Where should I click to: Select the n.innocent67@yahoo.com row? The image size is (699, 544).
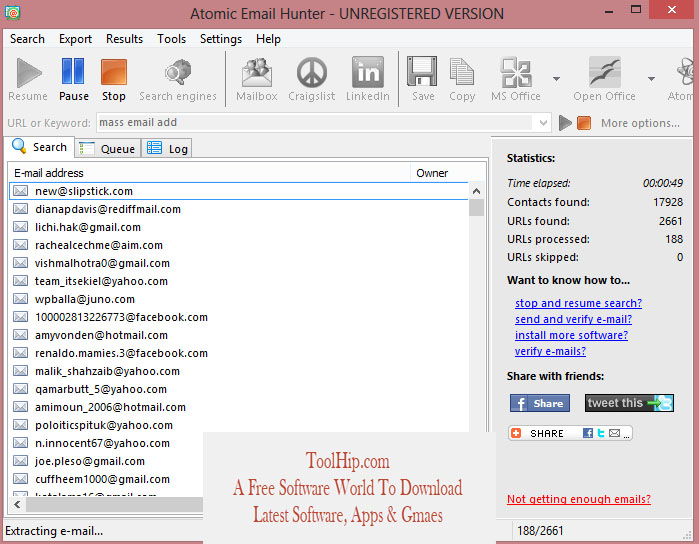(x=107, y=443)
